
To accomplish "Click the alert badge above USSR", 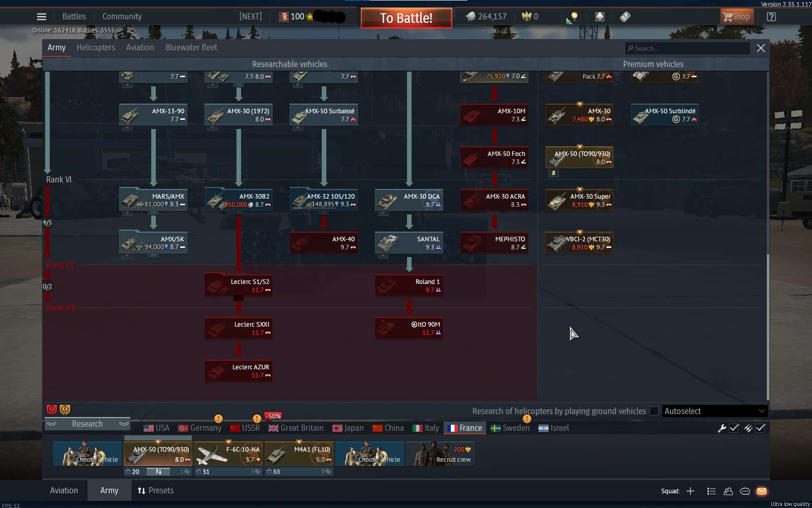I will tap(257, 419).
